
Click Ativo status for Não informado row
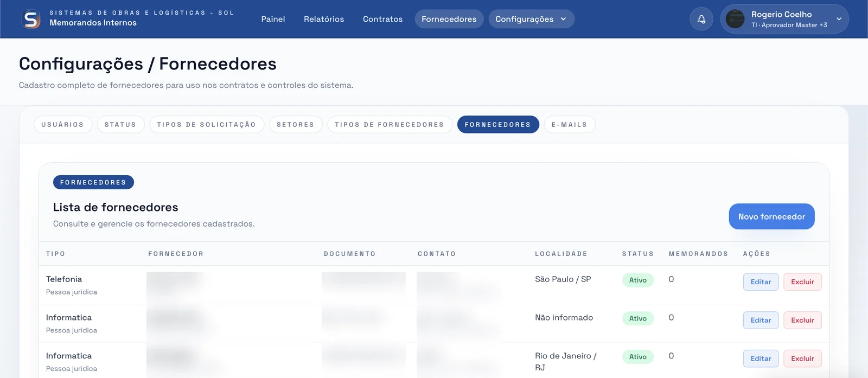[x=638, y=319]
